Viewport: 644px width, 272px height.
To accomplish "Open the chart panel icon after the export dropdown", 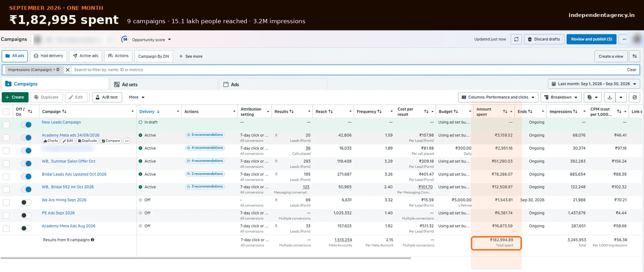I will [x=635, y=97].
